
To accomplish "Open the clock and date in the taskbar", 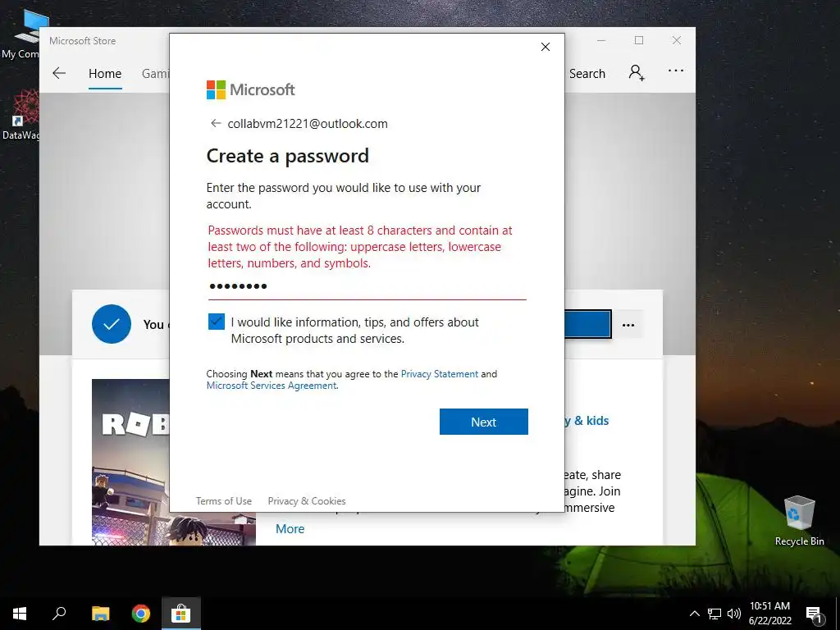I will pyautogui.click(x=769, y=614).
